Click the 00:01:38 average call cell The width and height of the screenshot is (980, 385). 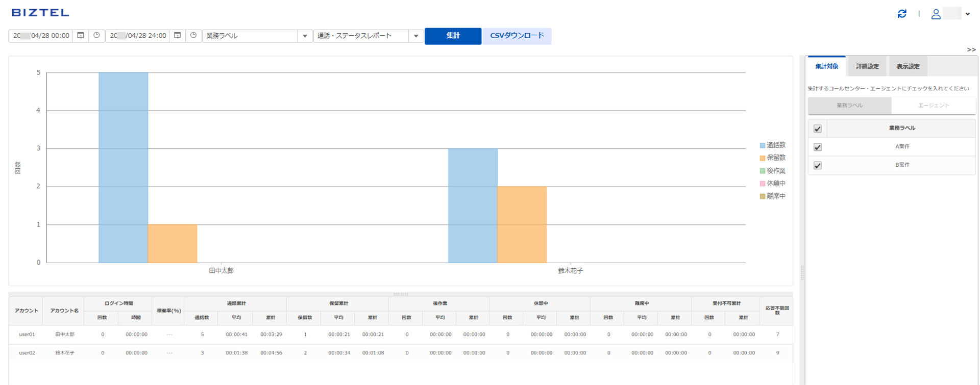point(237,353)
